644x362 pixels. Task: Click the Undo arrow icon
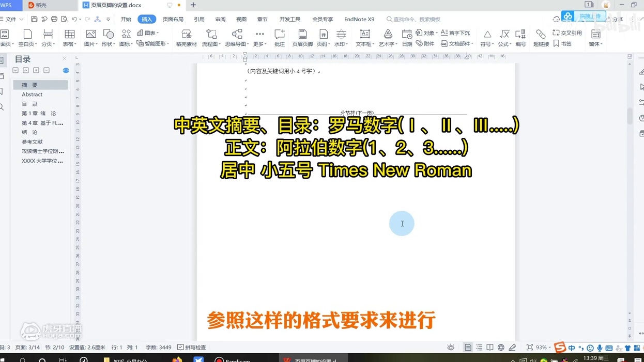click(x=74, y=19)
